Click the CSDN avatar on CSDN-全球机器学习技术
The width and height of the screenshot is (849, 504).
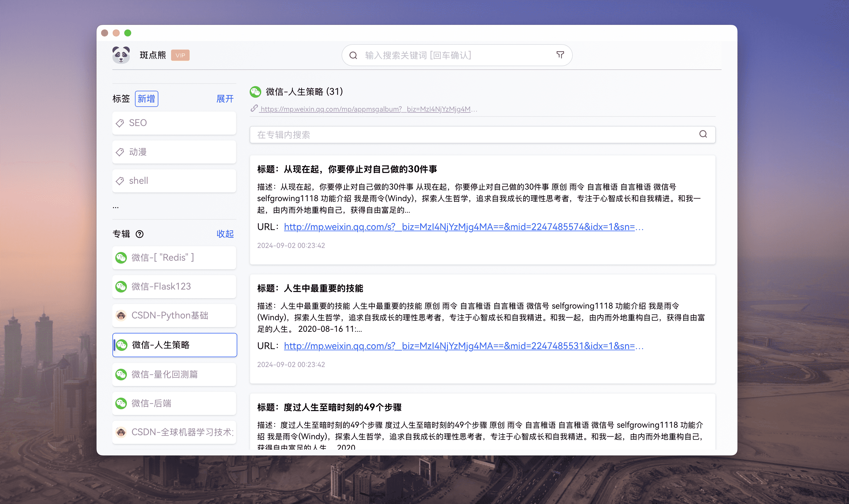pyautogui.click(x=121, y=432)
